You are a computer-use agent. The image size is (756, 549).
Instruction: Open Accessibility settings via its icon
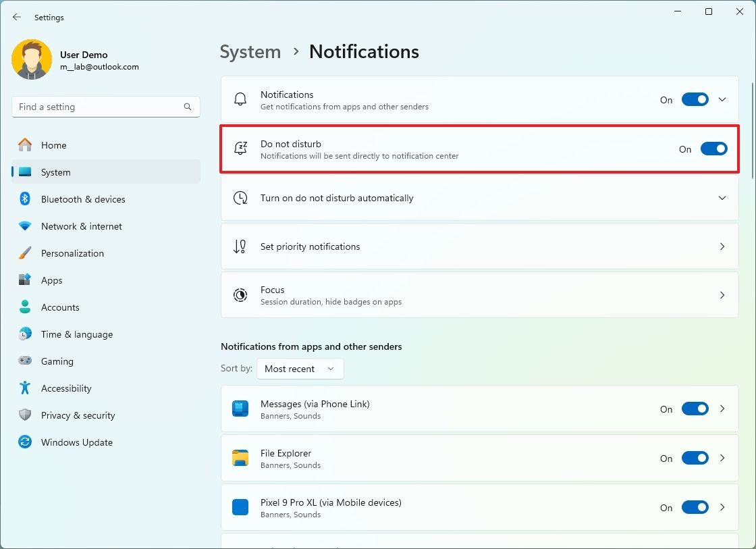click(26, 388)
